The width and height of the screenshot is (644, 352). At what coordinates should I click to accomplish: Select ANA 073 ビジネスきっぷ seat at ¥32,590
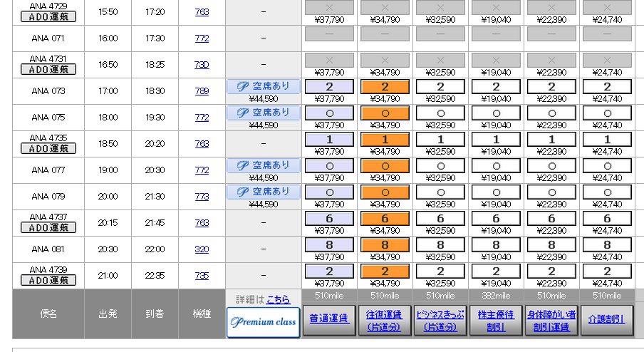pos(440,87)
